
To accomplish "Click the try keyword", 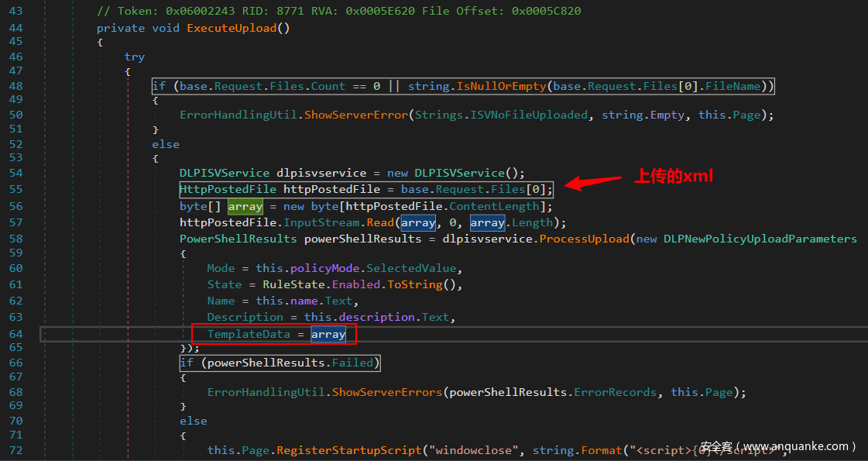I will (134, 57).
